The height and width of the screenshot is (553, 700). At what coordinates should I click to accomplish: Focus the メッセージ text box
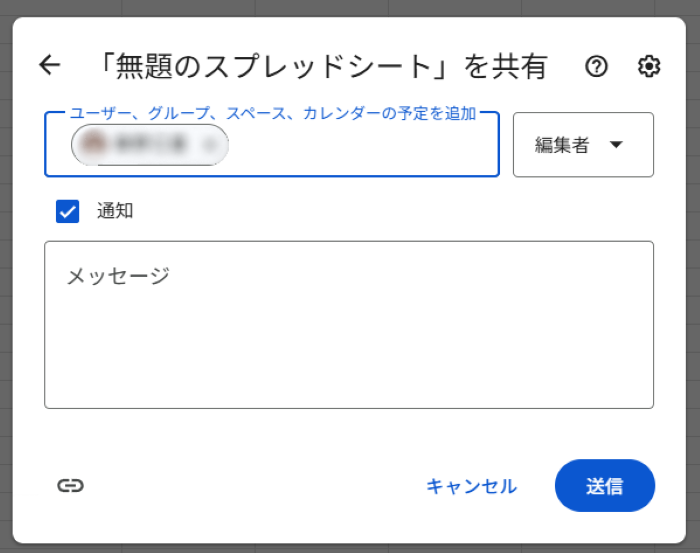click(349, 340)
